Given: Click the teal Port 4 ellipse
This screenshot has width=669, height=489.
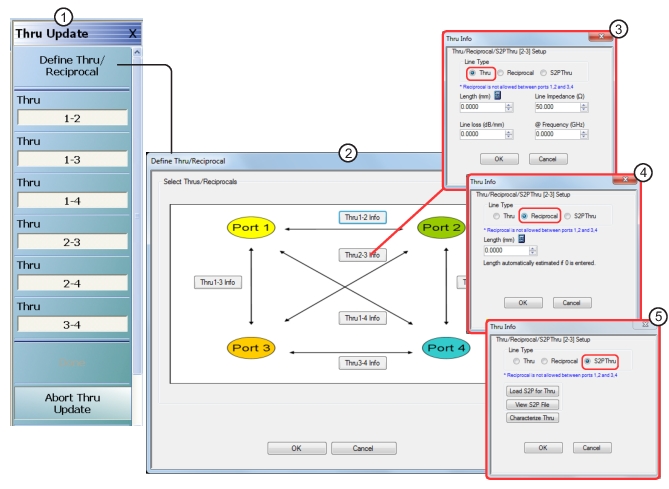Looking at the screenshot, I should click(x=446, y=348).
